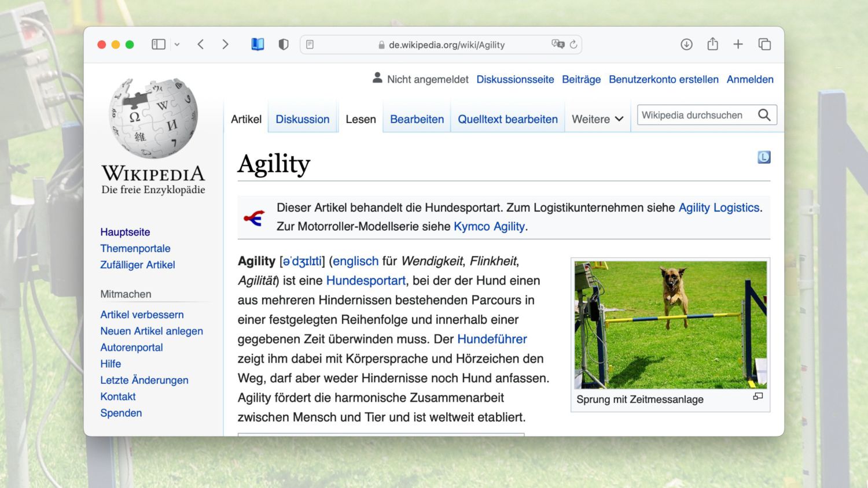Viewport: 868px width, 488px height.
Task: Switch to Diskussion tab
Action: pos(303,119)
